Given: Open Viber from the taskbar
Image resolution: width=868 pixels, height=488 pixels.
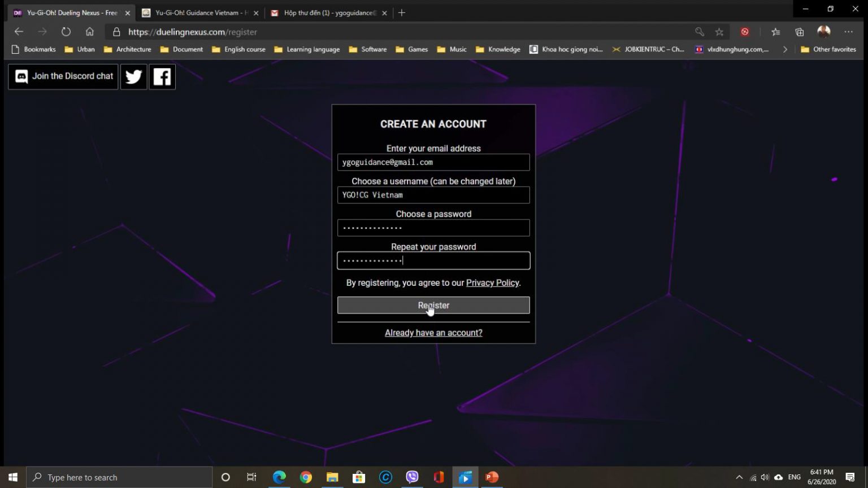Looking at the screenshot, I should 412,477.
